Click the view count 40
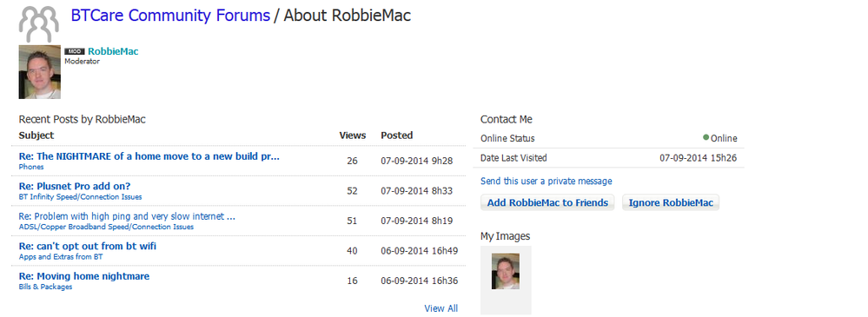This screenshot has width=868, height=317. click(x=352, y=251)
